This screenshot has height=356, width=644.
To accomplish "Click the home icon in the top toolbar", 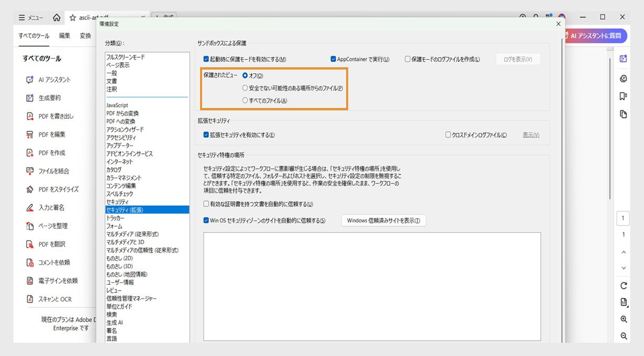I will (x=56, y=17).
